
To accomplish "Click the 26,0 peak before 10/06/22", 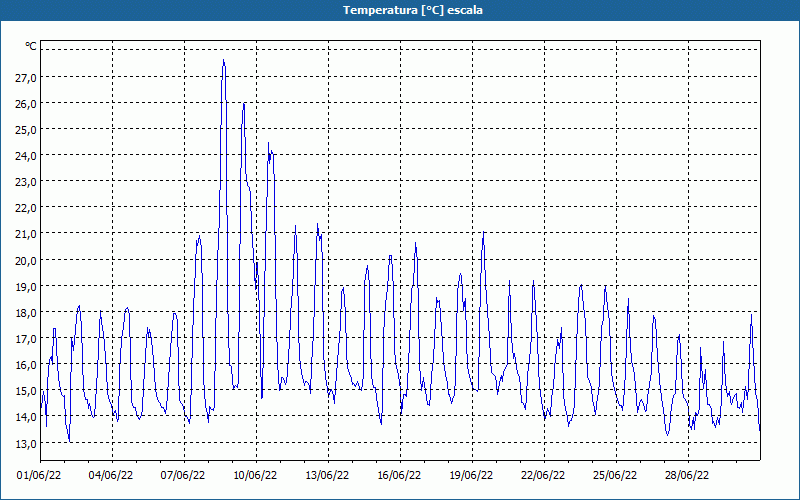I will point(244,104).
